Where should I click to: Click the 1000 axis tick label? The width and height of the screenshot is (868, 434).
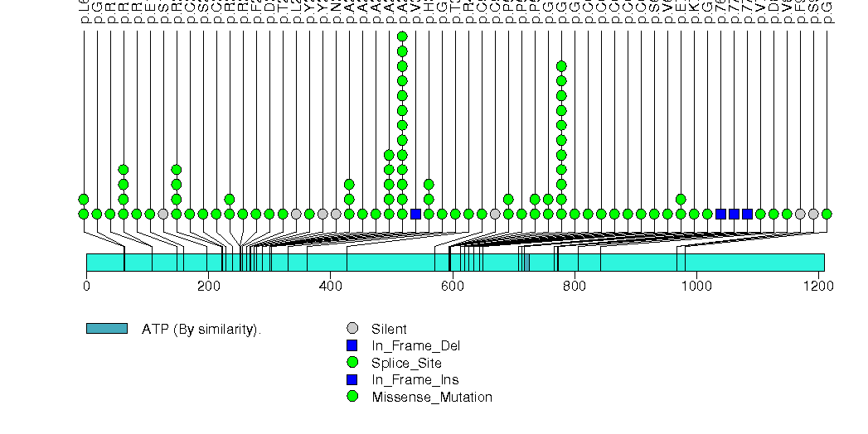click(696, 286)
